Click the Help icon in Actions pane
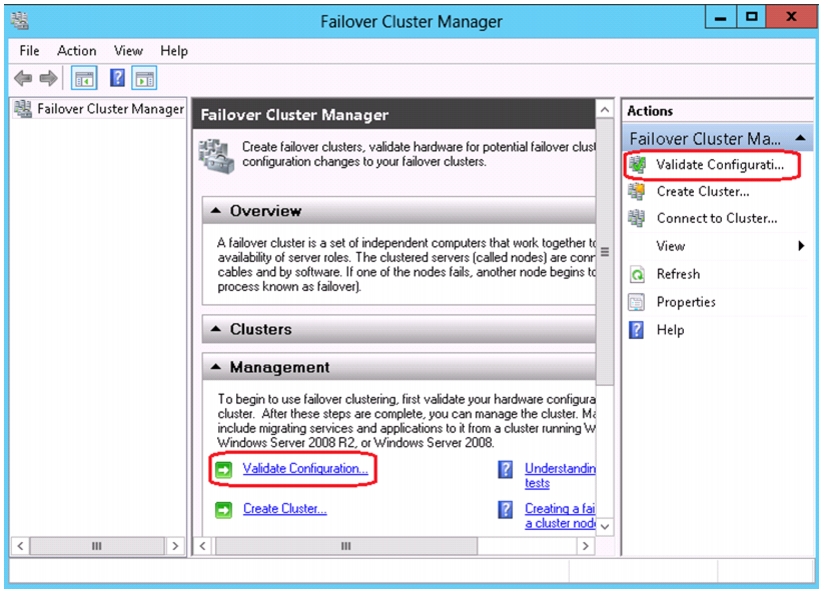Image resolution: width=830 pixels, height=613 pixels. click(x=636, y=330)
